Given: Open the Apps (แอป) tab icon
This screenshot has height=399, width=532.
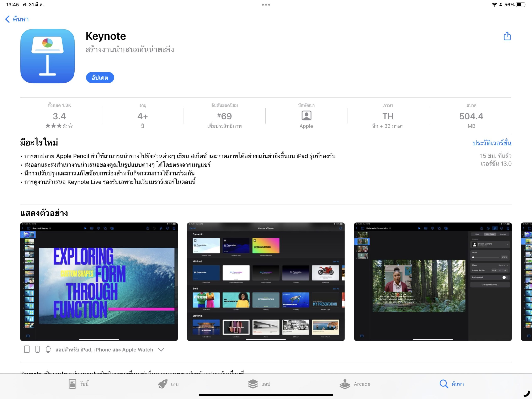Looking at the screenshot, I should click(x=253, y=384).
